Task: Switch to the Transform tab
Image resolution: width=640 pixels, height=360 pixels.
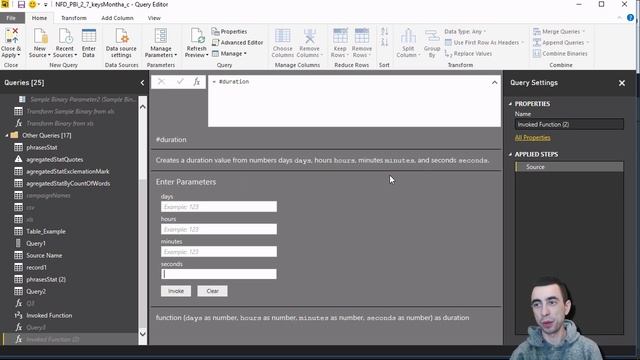Action: (x=74, y=18)
